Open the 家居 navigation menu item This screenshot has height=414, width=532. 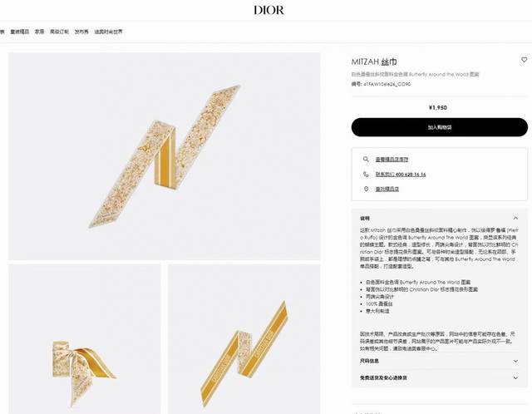coord(39,32)
